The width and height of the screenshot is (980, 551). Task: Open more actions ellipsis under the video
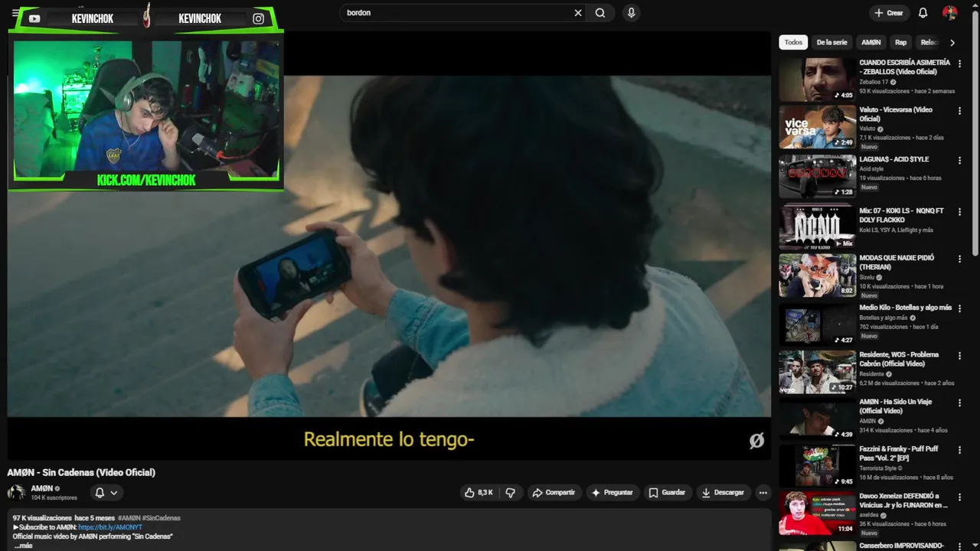coord(763,493)
